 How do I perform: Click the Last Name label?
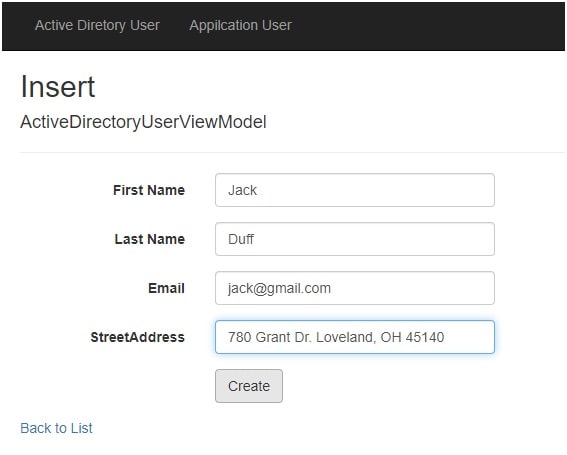[x=150, y=239]
